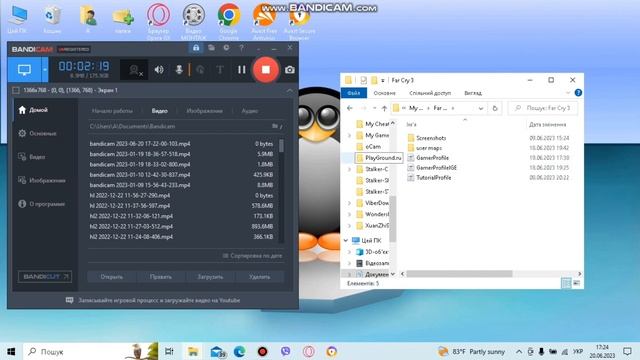The width and height of the screenshot is (640, 360).
Task: Open Explorer address bar history dropdown
Action: tap(481, 108)
